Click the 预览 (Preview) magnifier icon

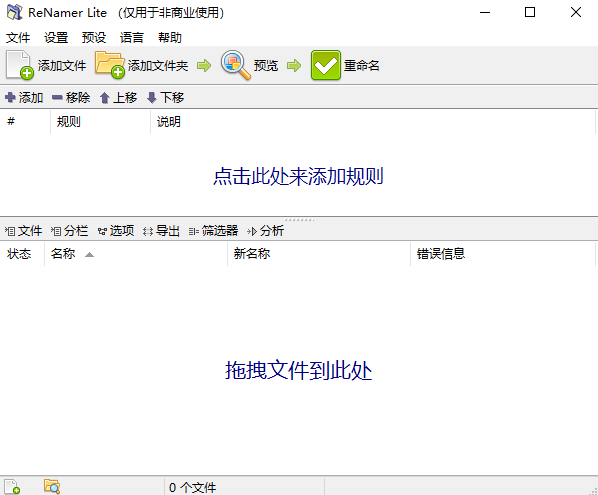point(236,65)
